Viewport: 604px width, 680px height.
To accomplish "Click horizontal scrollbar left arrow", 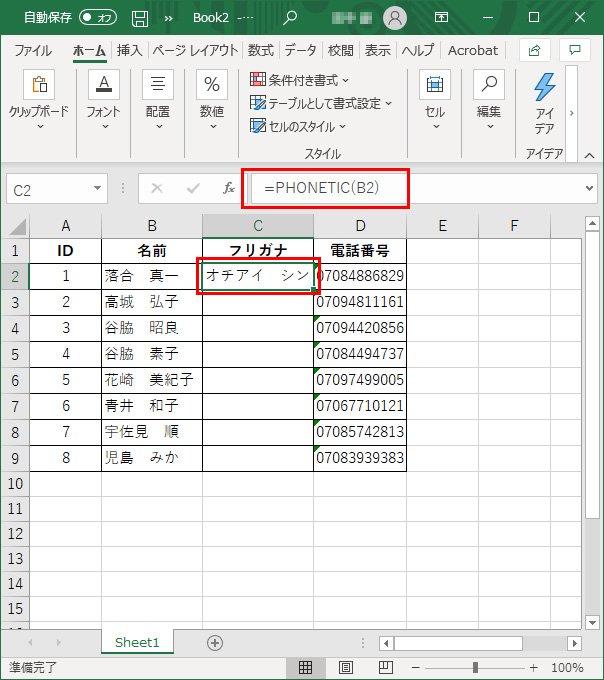I will coord(386,643).
